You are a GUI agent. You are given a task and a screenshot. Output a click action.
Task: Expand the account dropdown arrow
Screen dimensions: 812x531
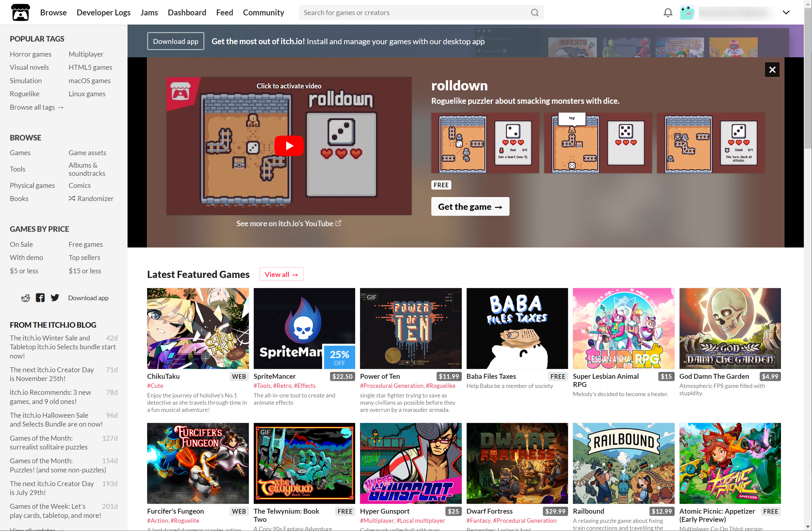(x=786, y=13)
